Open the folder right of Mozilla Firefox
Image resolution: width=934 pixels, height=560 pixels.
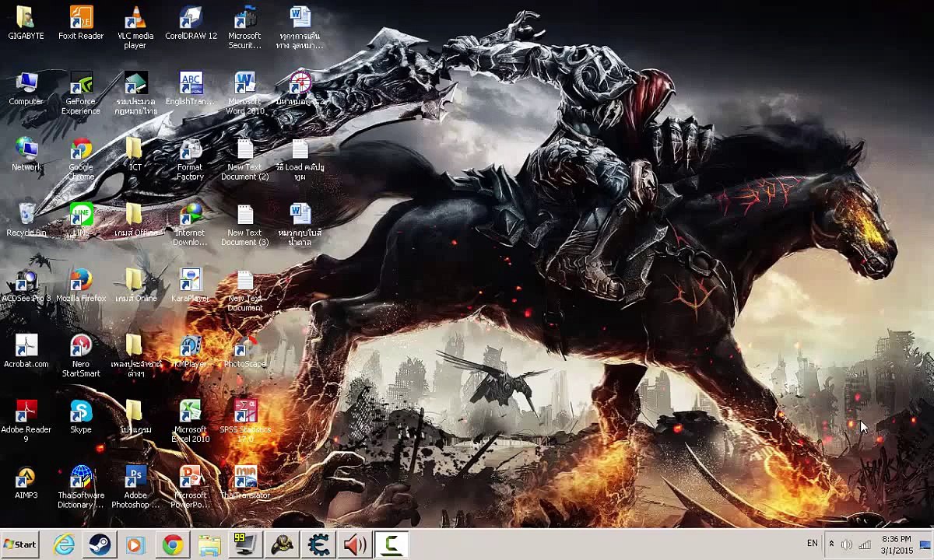(x=135, y=285)
